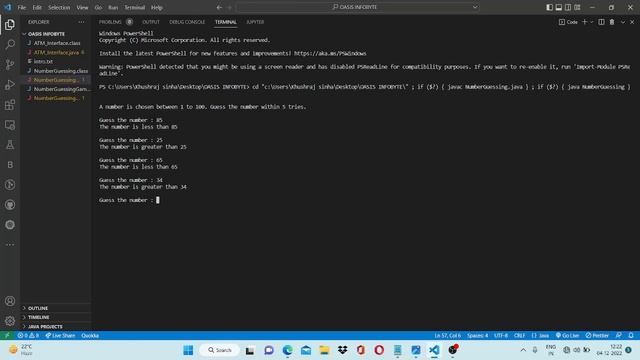Switch to the Output tab
640x360 pixels.
coord(151,22)
